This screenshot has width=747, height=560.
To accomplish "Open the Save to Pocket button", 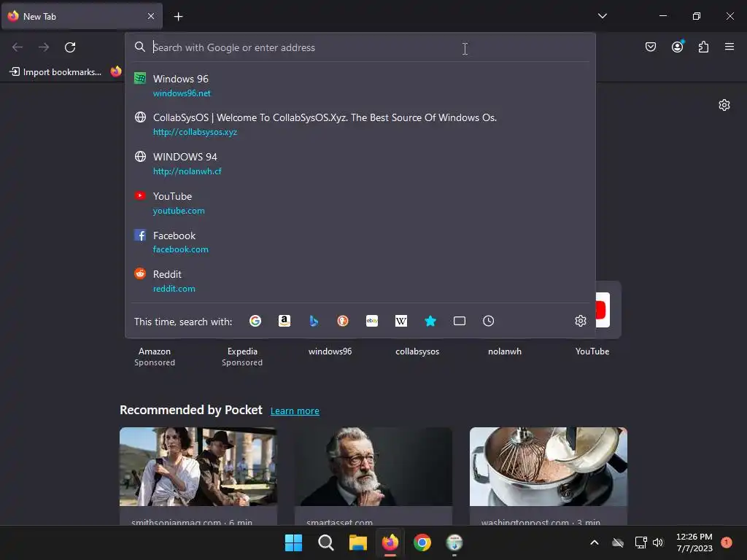I will click(x=650, y=47).
